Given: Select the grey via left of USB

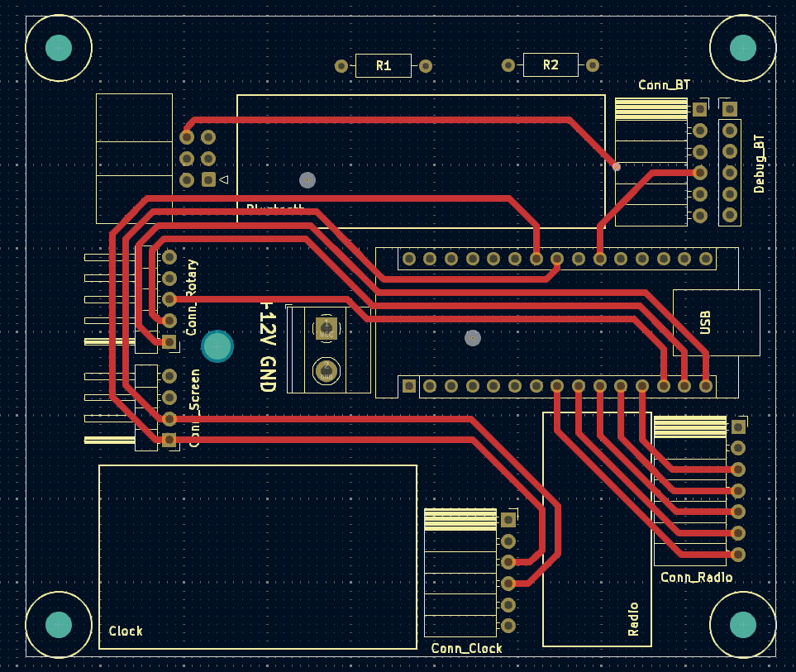Looking at the screenshot, I should (473, 338).
